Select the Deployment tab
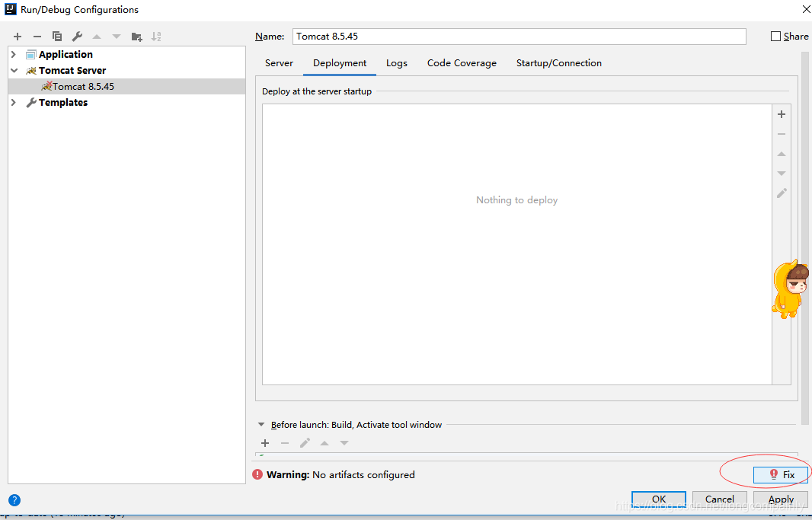Viewport: 812px width, 520px height. coord(340,63)
